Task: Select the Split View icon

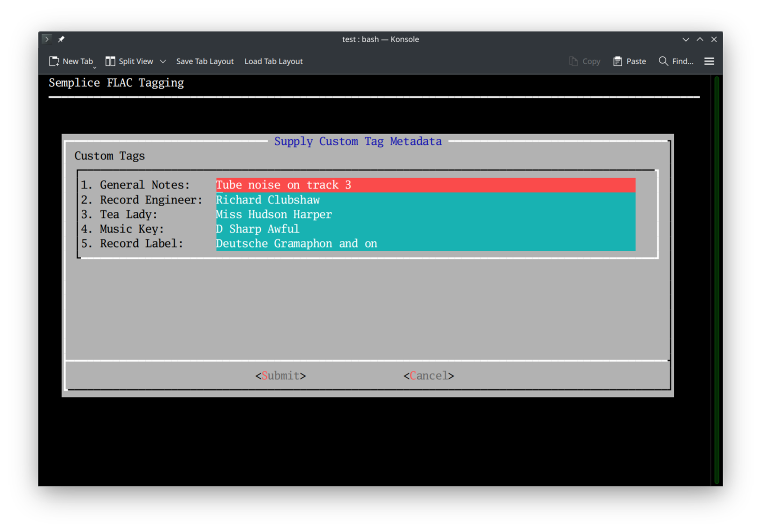Action: (x=111, y=61)
